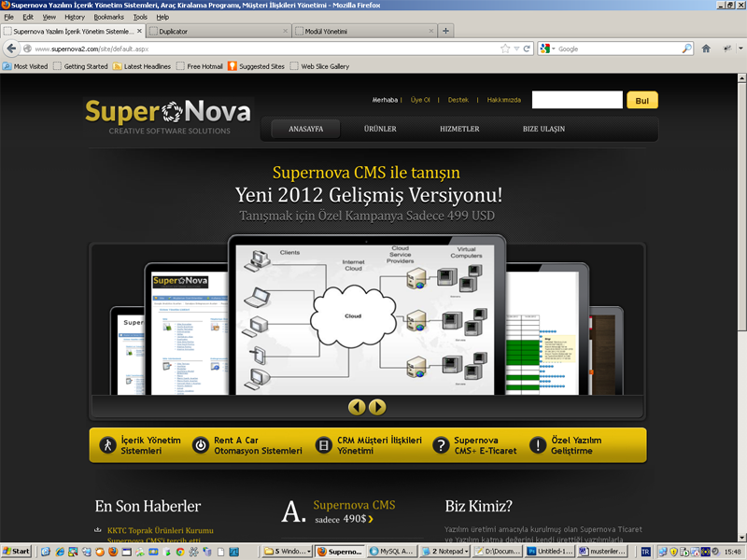Open the Web Slice Gallery bookmark
747x560 pixels.
point(319,66)
